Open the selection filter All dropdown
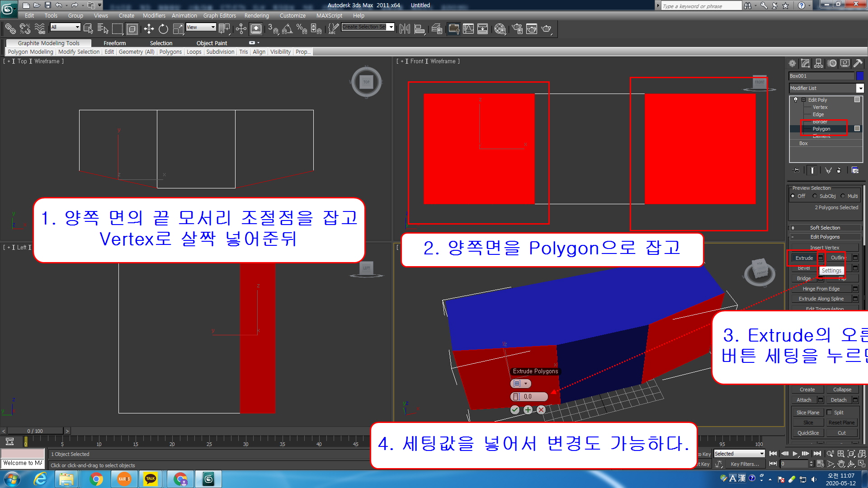 pos(65,27)
